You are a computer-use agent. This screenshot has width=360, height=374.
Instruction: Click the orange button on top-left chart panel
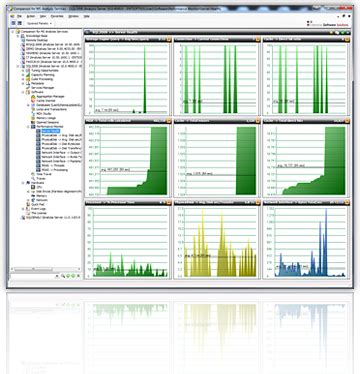169,40
